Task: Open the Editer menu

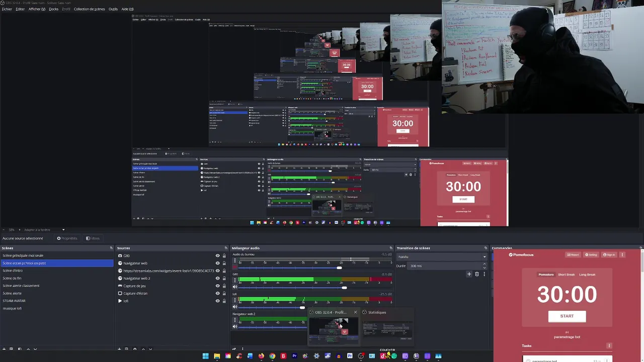Action: tap(20, 9)
